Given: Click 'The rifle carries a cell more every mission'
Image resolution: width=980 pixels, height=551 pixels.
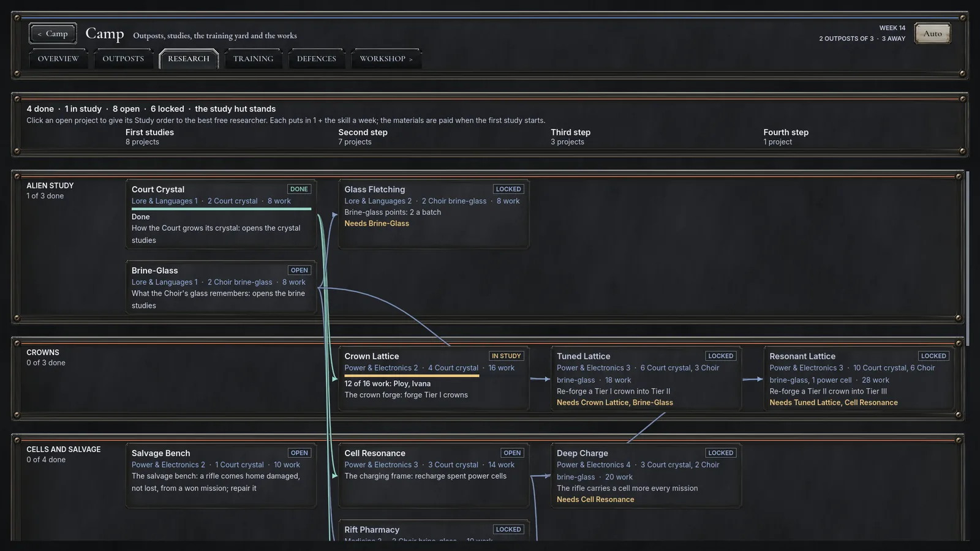Looking at the screenshot, I should coord(627,489).
